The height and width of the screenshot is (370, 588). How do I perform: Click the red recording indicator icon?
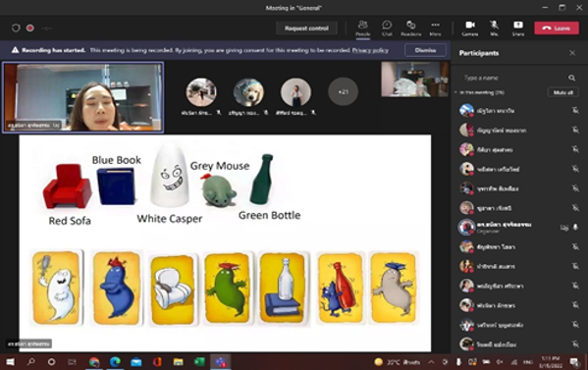click(x=30, y=28)
